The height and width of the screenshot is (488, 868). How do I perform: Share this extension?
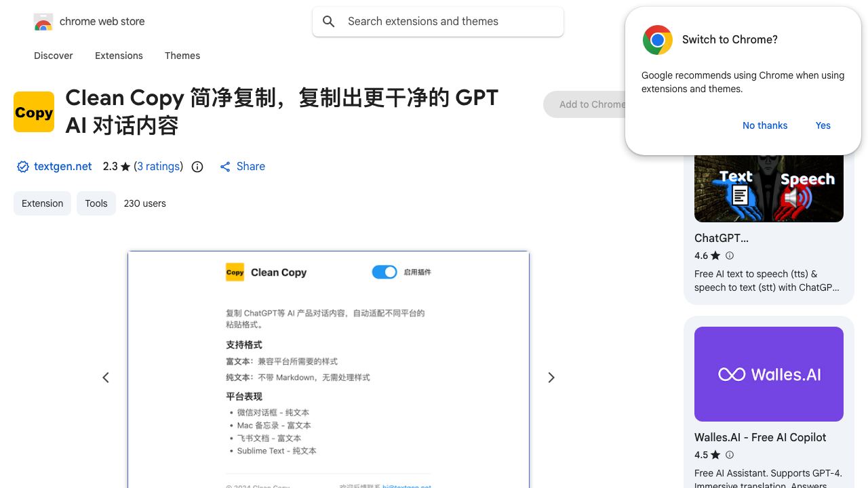tap(242, 167)
